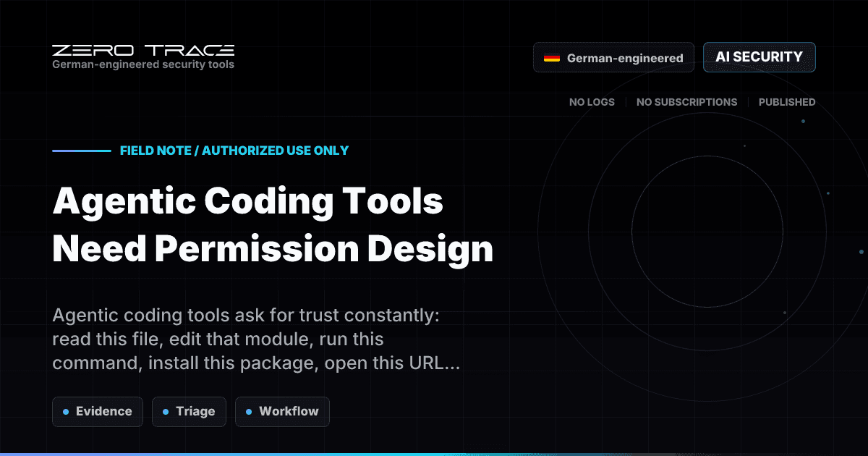
Task: Expand the Triage tag
Action: click(189, 411)
